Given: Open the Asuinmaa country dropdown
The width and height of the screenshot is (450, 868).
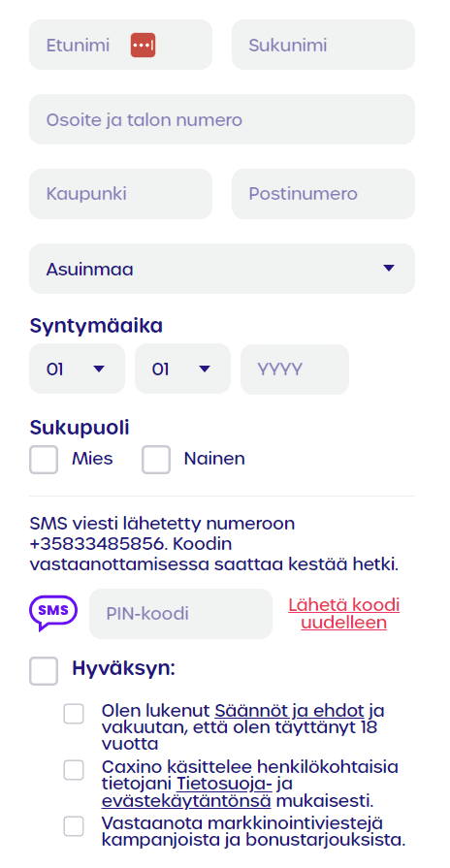Looking at the screenshot, I should click(222, 269).
